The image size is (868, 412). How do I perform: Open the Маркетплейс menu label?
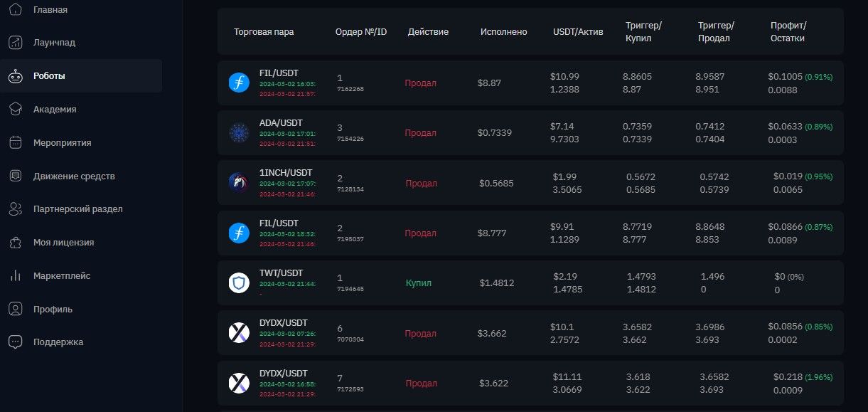[x=62, y=276]
